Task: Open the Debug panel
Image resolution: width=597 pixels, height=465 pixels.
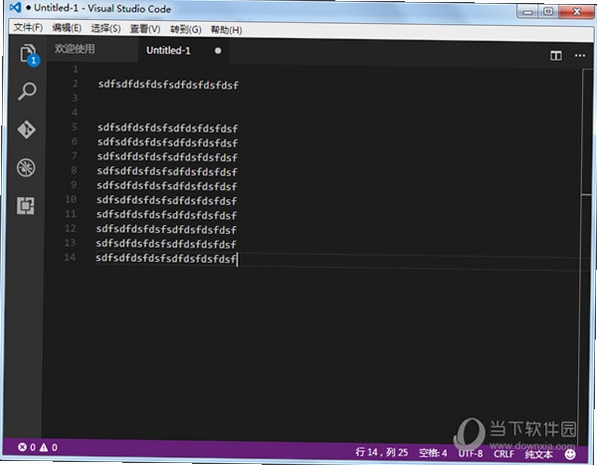Action: pyautogui.click(x=26, y=168)
